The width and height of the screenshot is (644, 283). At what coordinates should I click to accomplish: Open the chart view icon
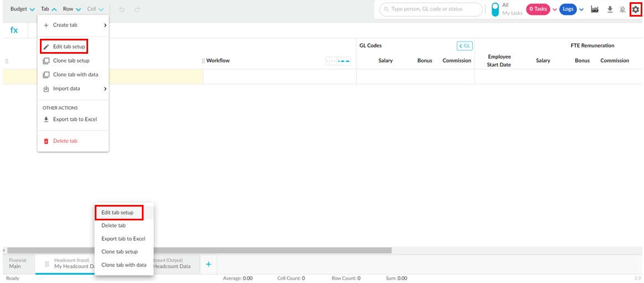595,9
